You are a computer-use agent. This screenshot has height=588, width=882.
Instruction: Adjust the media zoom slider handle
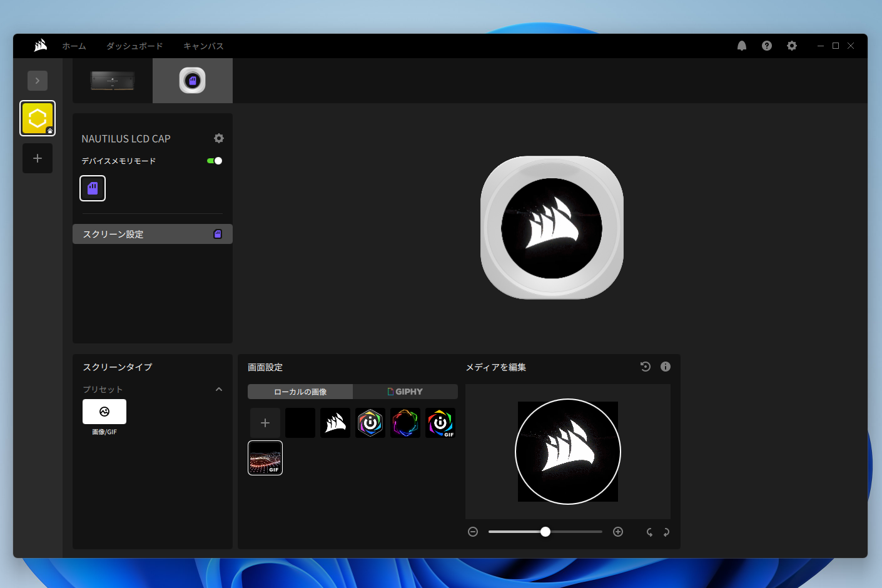click(x=545, y=532)
